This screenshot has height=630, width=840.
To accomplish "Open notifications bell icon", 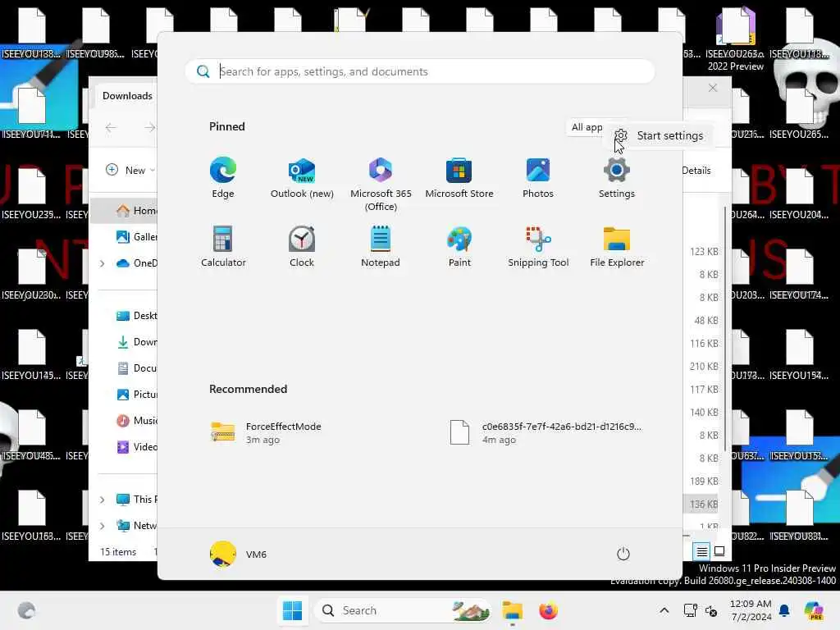I will 784,610.
